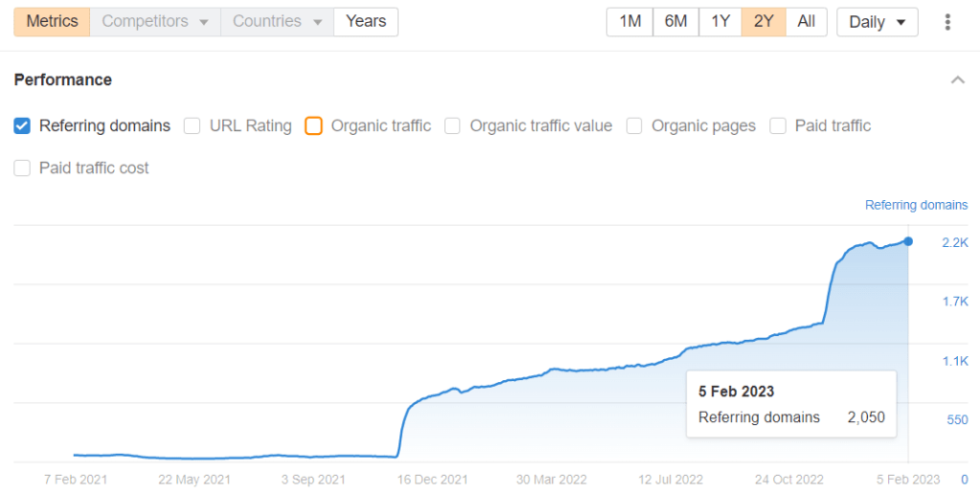Set time range to 1M

pyautogui.click(x=629, y=21)
